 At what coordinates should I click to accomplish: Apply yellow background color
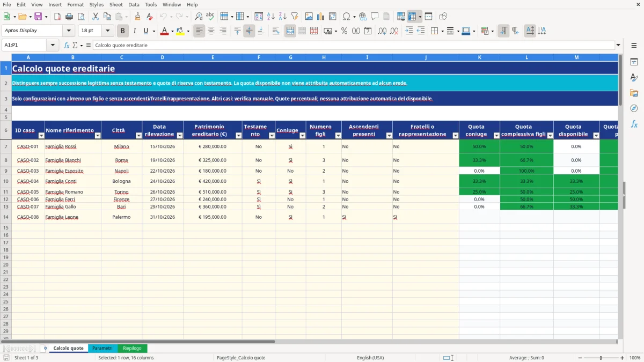pos(180,31)
